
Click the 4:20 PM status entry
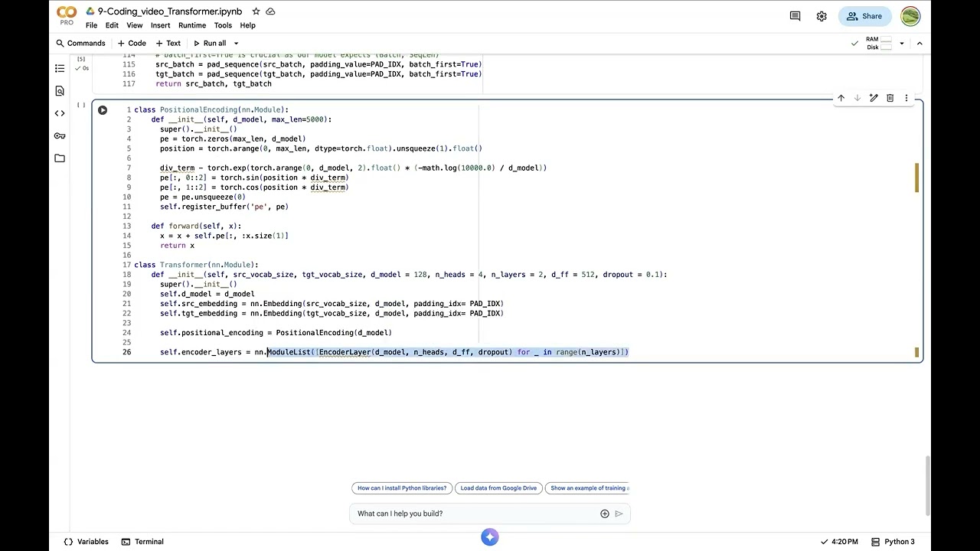point(839,542)
